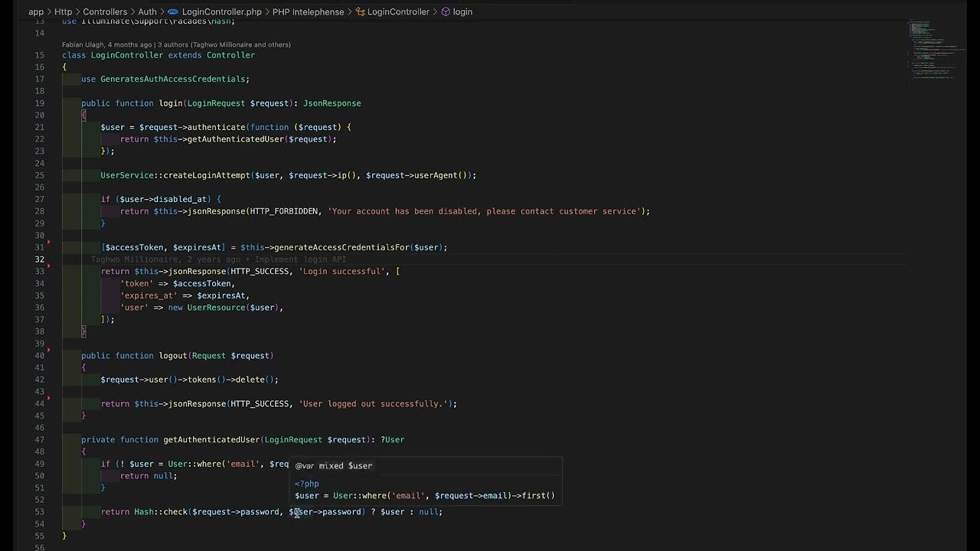Open the login method breadcrumb
This screenshot has width=980, height=551.
(x=462, y=11)
